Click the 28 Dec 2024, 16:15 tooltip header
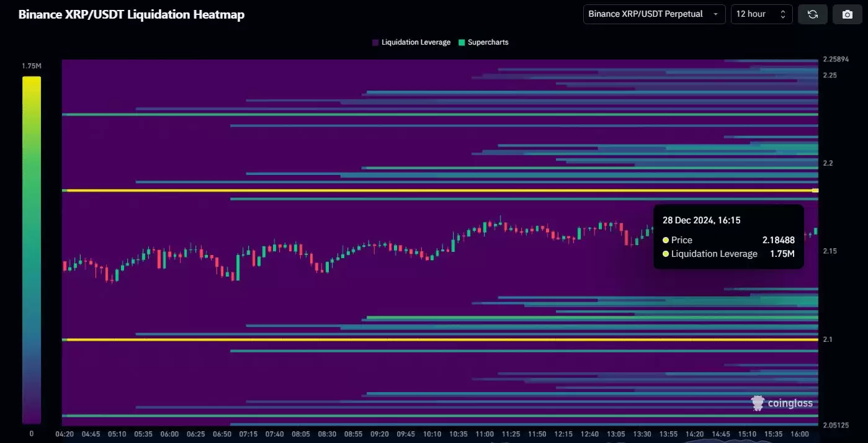The height and width of the screenshot is (443, 868). point(701,220)
